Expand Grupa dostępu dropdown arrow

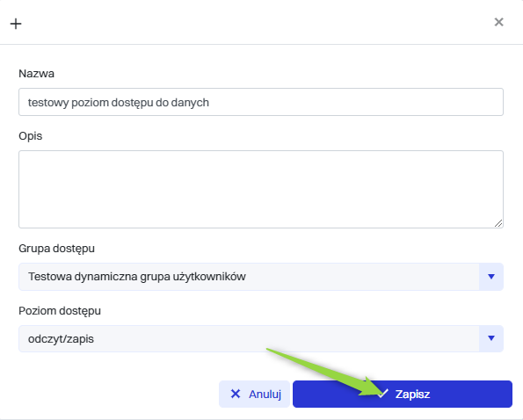click(491, 277)
